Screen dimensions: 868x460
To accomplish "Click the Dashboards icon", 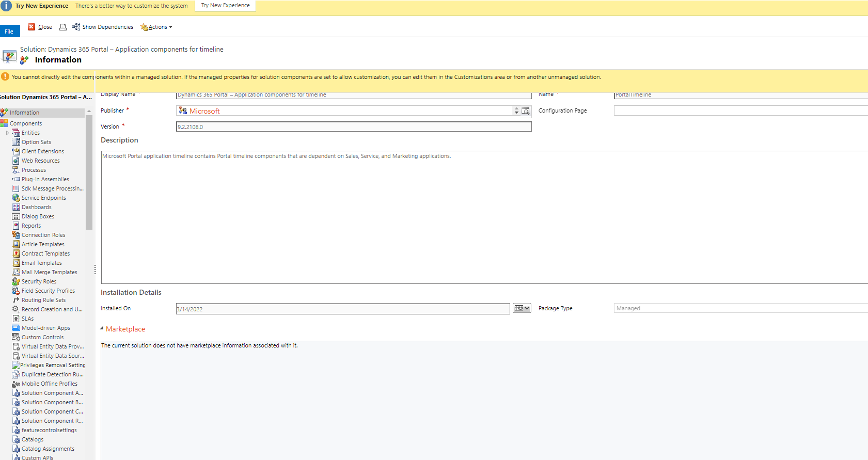I will (x=16, y=207).
